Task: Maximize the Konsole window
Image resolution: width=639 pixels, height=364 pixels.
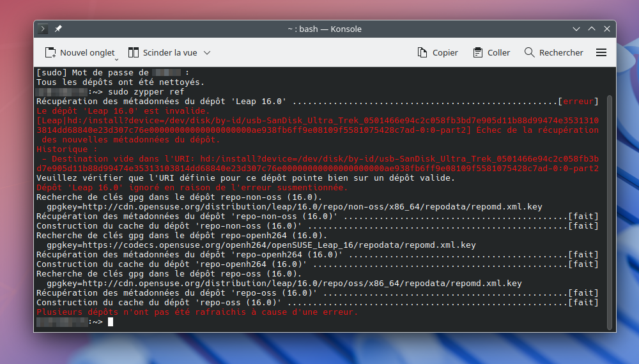Action: (591, 29)
